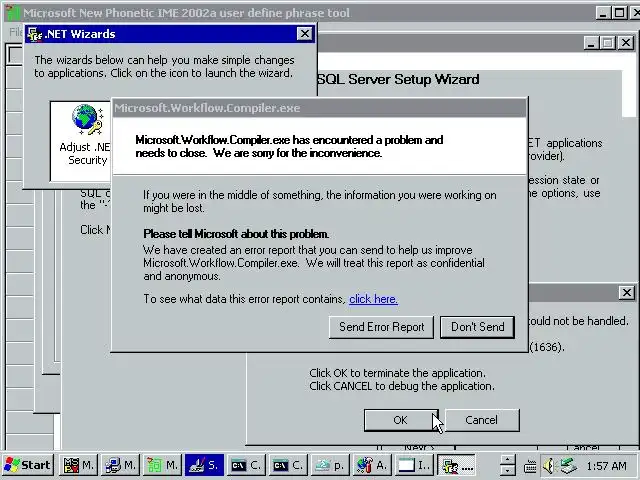Close the unhandled exception dialog behind
This screenshot has height=480, width=640.
point(627,292)
